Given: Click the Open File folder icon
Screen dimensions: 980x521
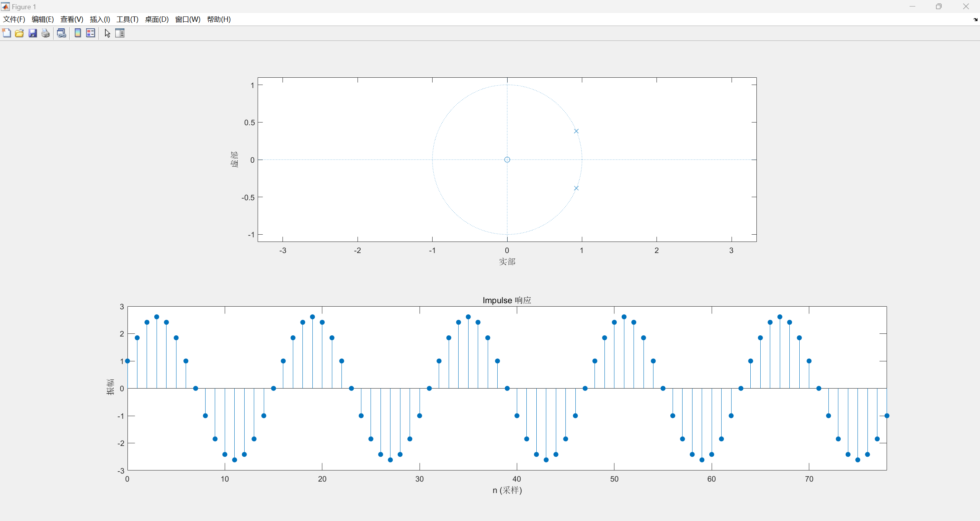Looking at the screenshot, I should click(20, 33).
